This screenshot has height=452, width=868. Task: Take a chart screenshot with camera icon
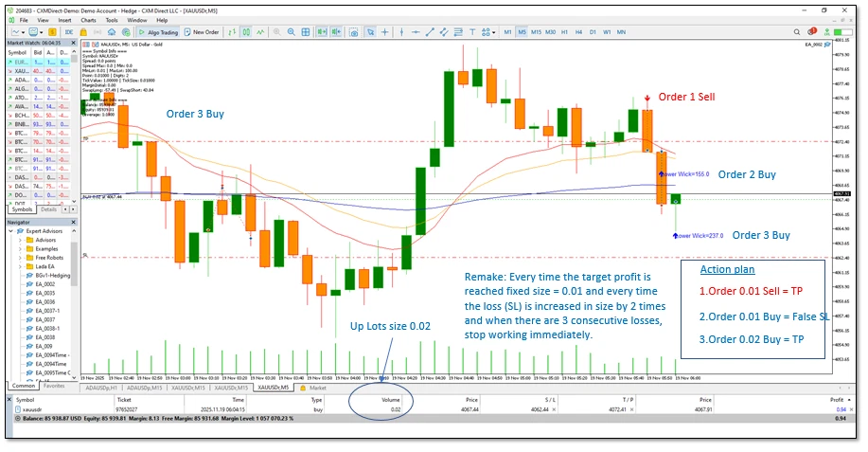coord(354,32)
